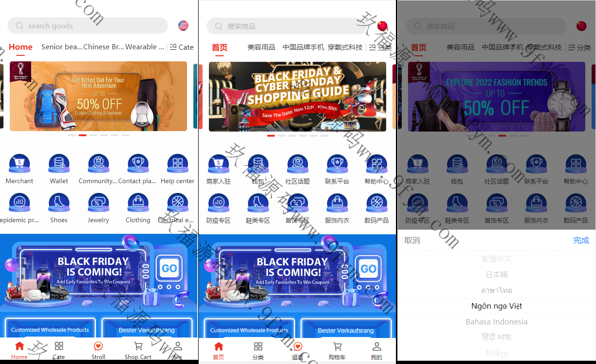
Task: Open the Community topics trophy icon
Action: coord(98,163)
